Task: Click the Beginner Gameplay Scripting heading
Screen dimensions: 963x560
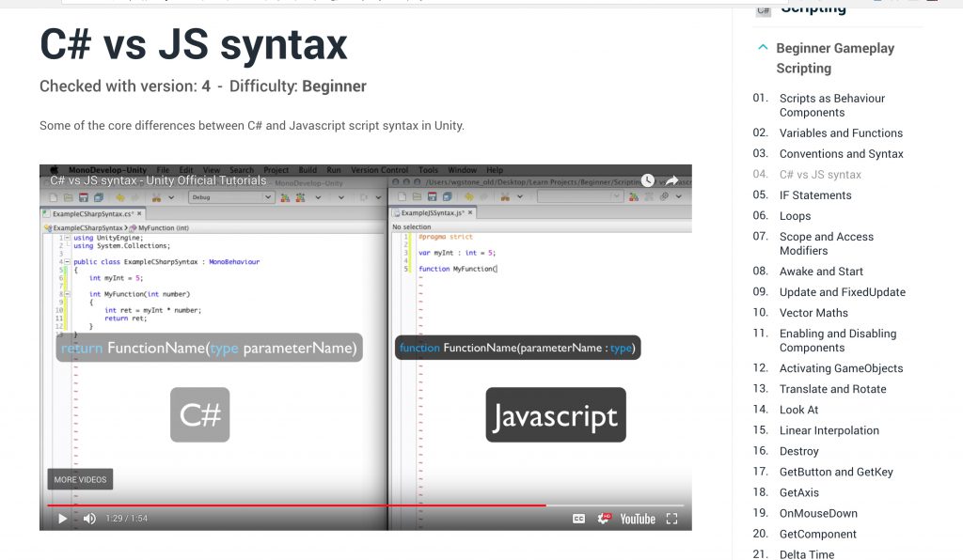Action: [835, 58]
